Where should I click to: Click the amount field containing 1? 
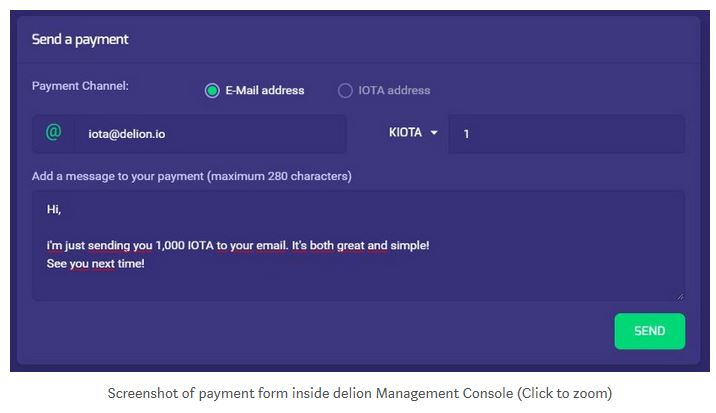(x=566, y=134)
